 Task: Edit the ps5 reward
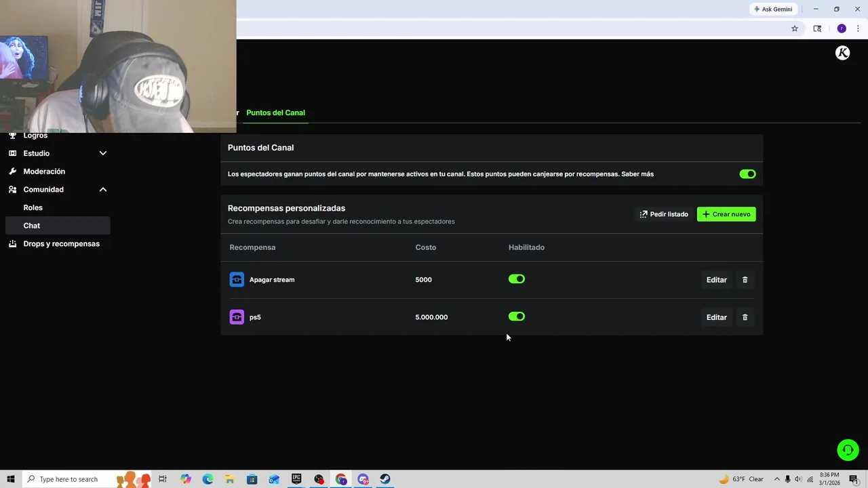[x=716, y=317]
